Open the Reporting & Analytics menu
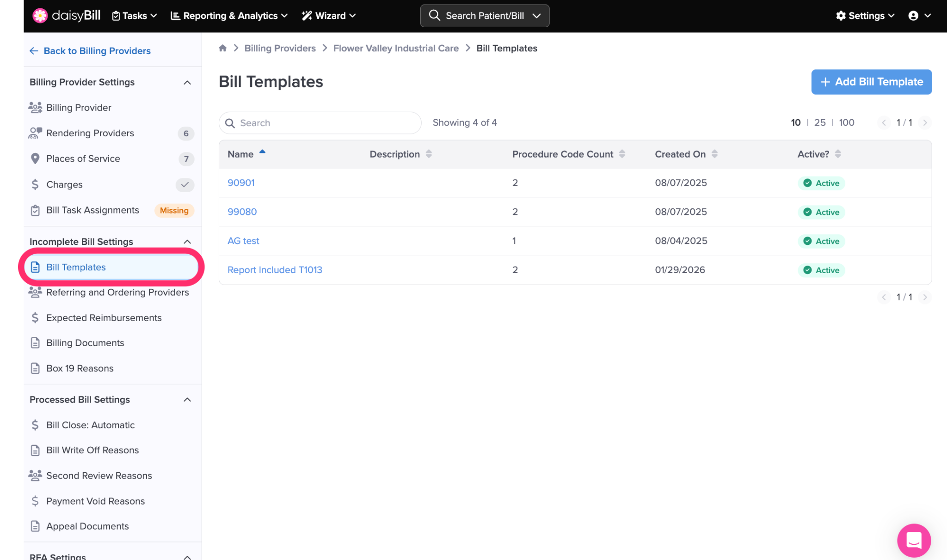The height and width of the screenshot is (560, 947). click(x=229, y=16)
